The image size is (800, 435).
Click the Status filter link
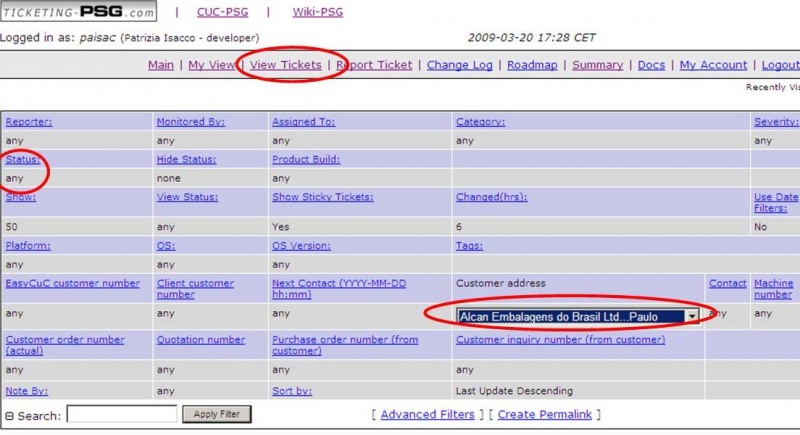click(22, 160)
